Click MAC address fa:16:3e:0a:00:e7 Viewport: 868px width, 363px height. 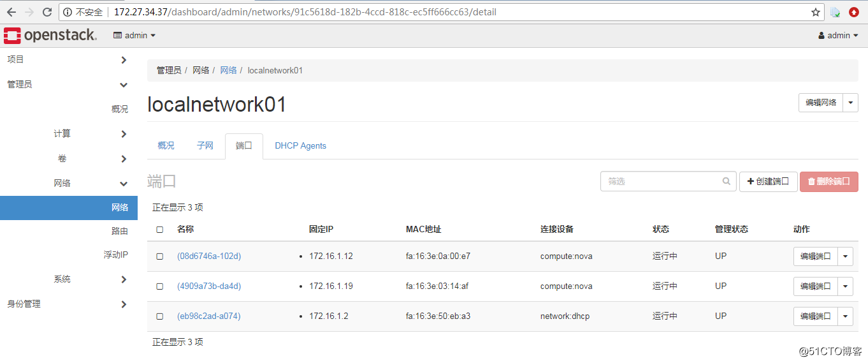[x=438, y=256]
